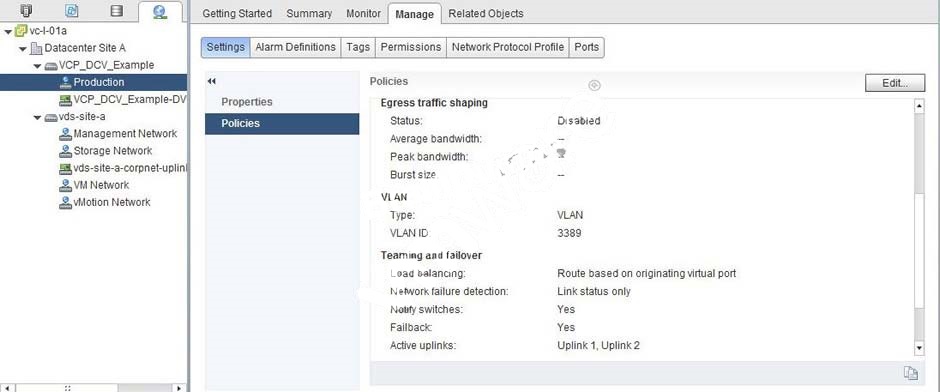Open the Alarm Definitions sub-tab

click(x=296, y=47)
